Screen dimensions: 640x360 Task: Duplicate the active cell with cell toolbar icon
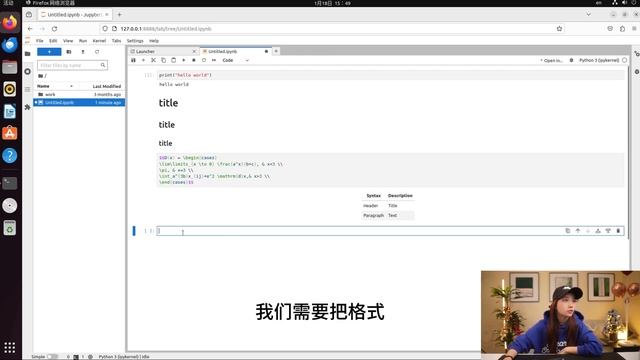[567, 231]
